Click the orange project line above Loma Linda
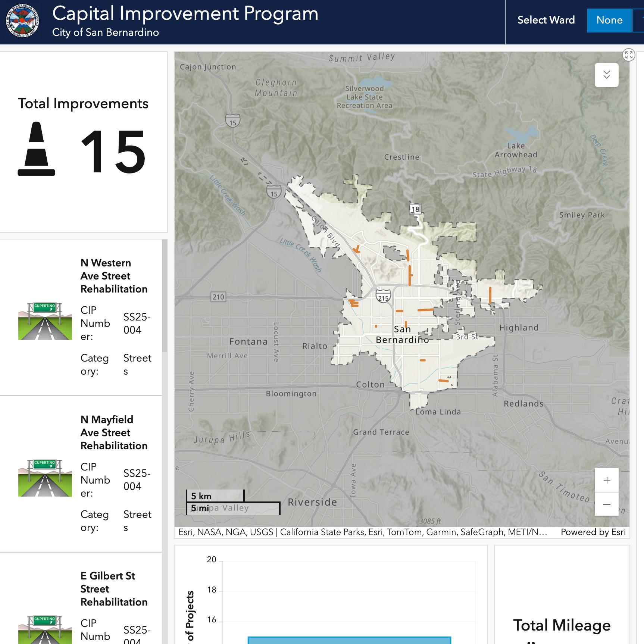Image resolution: width=644 pixels, height=644 pixels. click(x=444, y=381)
